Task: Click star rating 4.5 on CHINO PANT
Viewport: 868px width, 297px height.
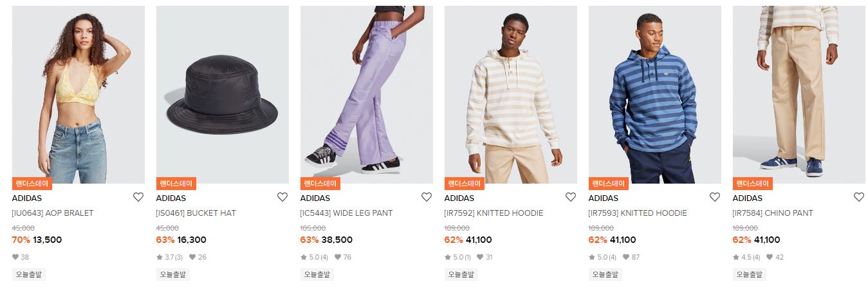Action: tap(746, 257)
